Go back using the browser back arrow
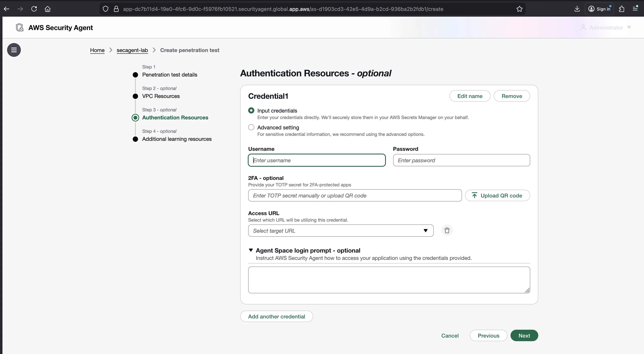Image resolution: width=644 pixels, height=354 pixels. tap(7, 9)
